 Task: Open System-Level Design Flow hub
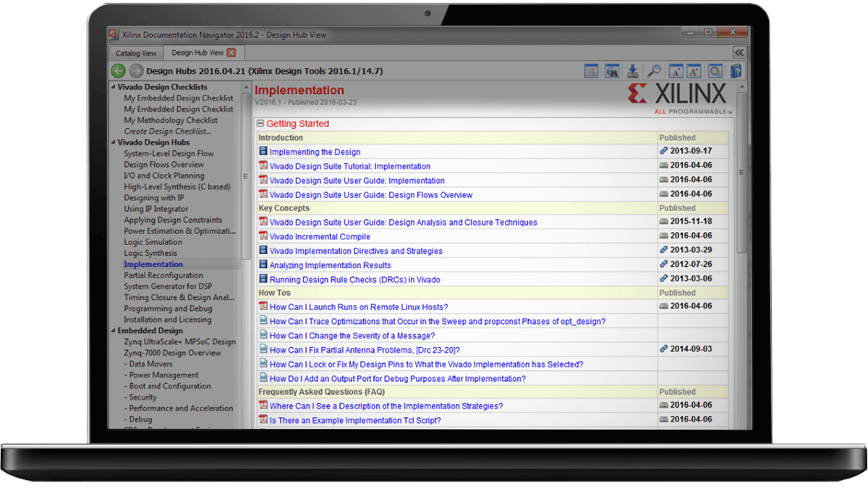point(169,153)
